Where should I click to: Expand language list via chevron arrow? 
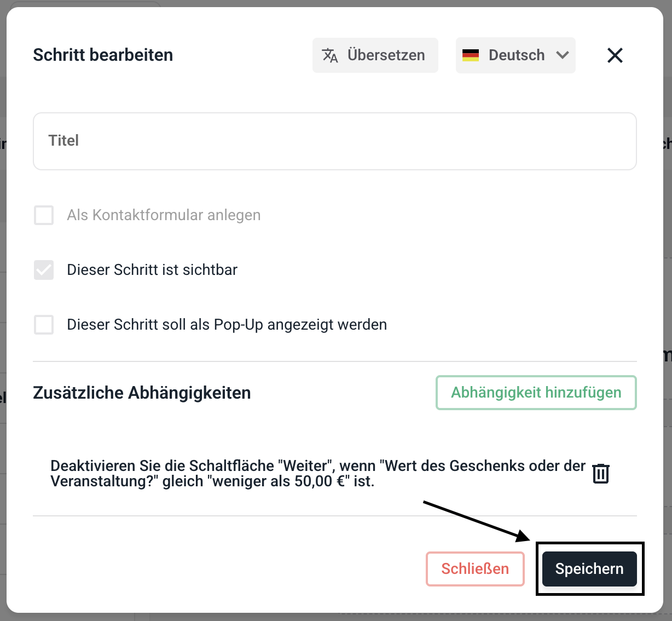(x=563, y=55)
